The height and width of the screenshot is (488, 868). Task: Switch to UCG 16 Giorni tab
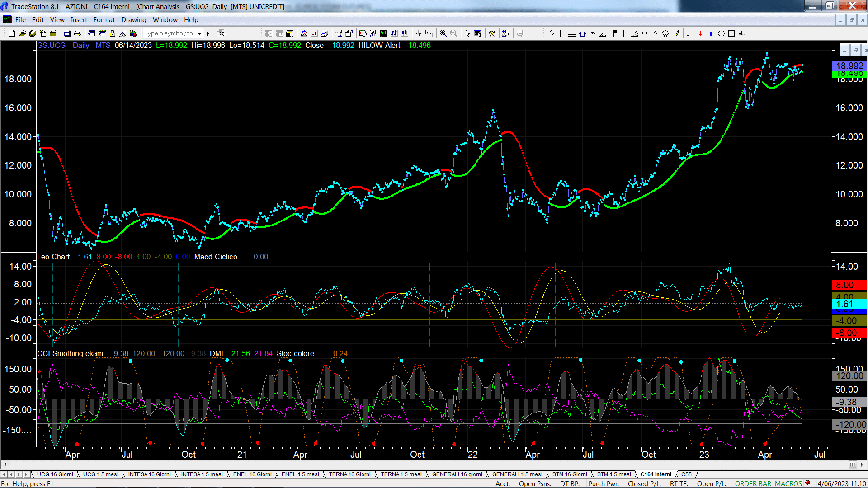55,474
